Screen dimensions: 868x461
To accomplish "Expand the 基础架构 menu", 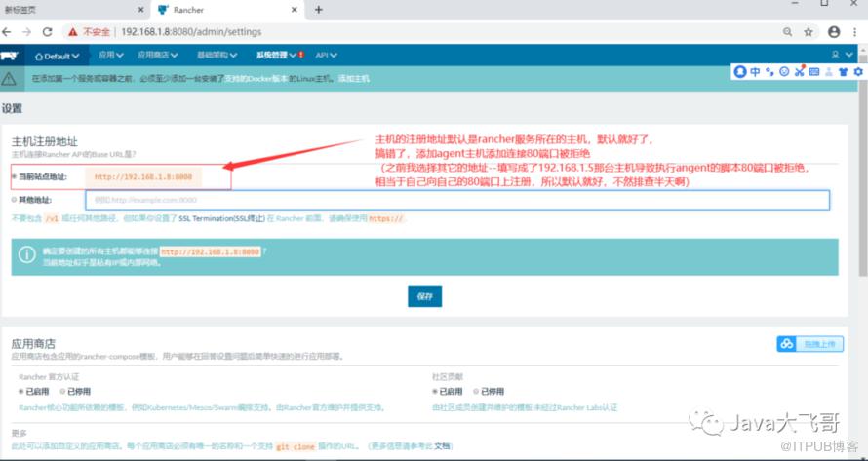I will (217, 55).
